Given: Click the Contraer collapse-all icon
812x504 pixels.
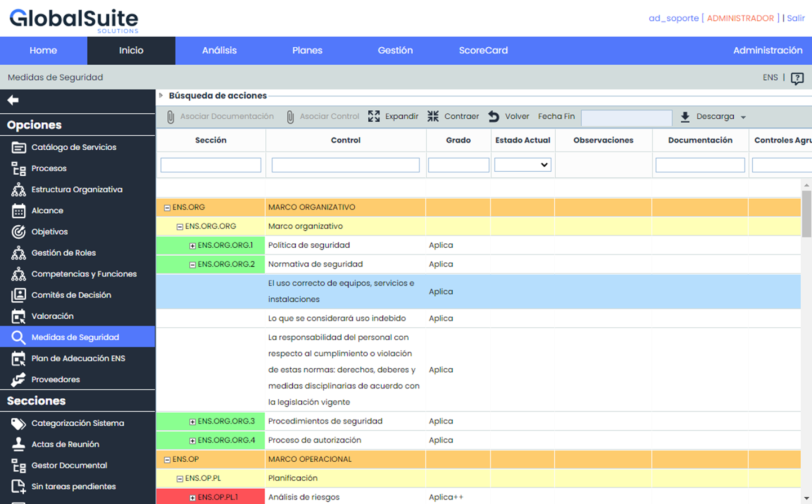Looking at the screenshot, I should [433, 117].
